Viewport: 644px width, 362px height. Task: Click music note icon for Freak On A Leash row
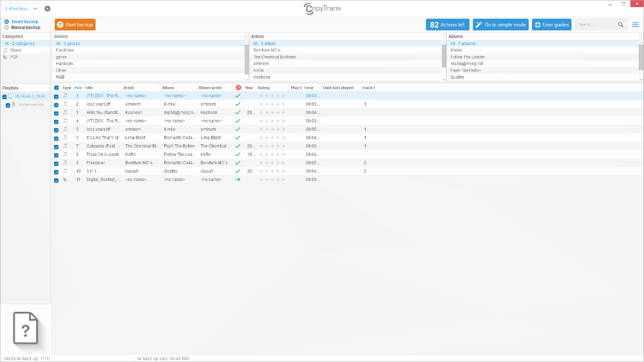(65, 155)
